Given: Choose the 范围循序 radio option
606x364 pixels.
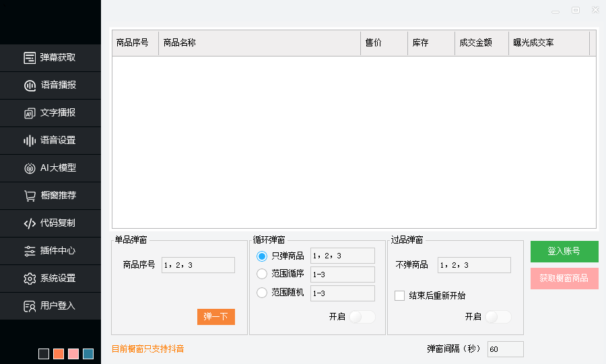Looking at the screenshot, I should tap(262, 274).
